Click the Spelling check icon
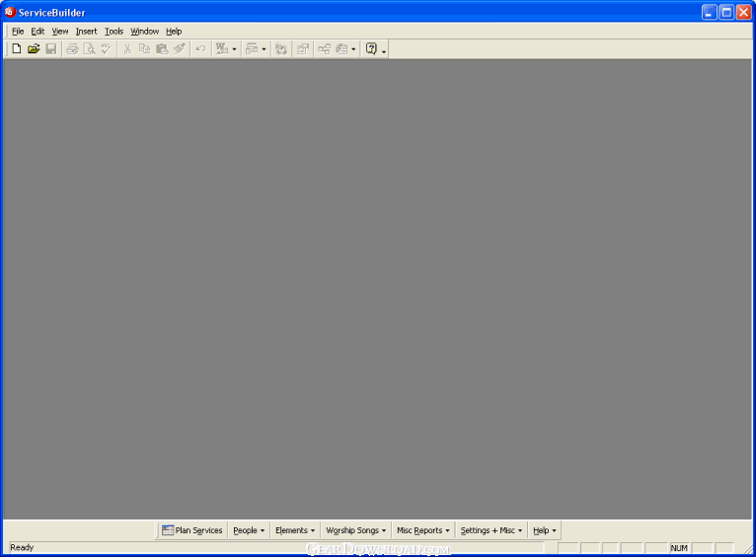The width and height of the screenshot is (756, 557). 106,48
